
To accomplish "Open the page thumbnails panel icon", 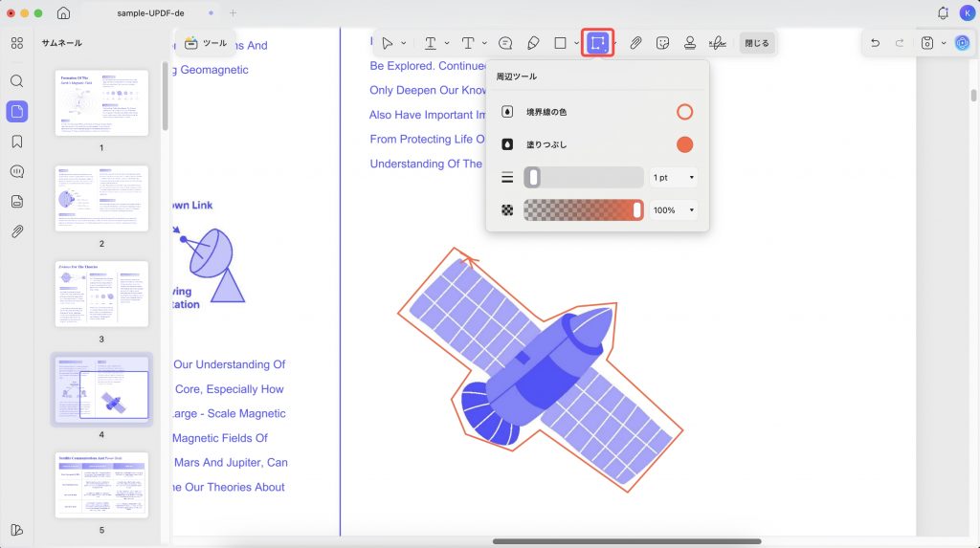I will tap(17, 112).
